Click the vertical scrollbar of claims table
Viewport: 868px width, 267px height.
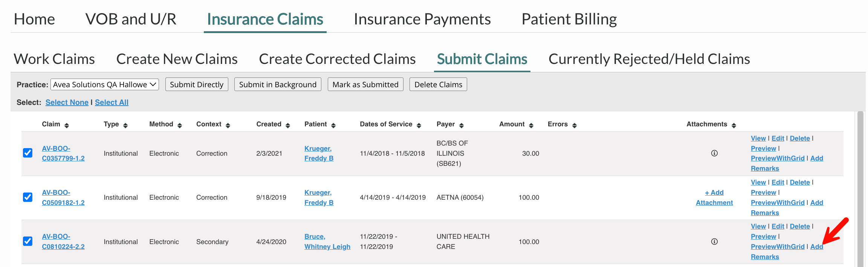point(860,188)
